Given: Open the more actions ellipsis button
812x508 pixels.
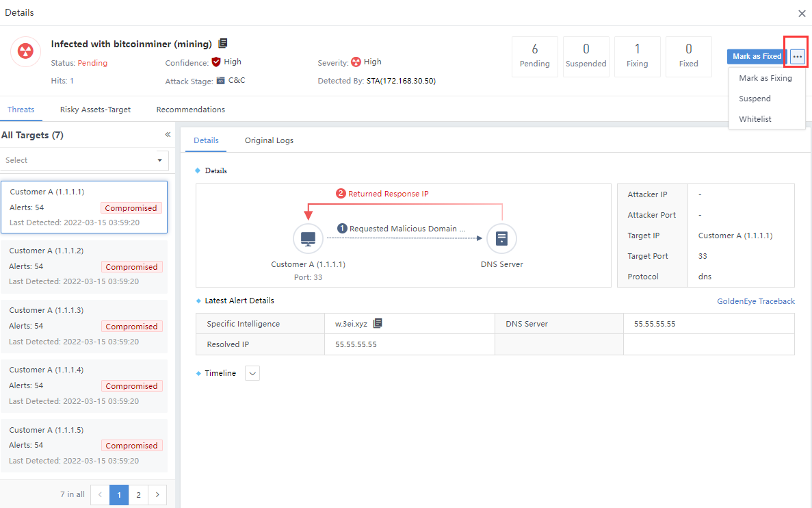Looking at the screenshot, I should pyautogui.click(x=797, y=57).
